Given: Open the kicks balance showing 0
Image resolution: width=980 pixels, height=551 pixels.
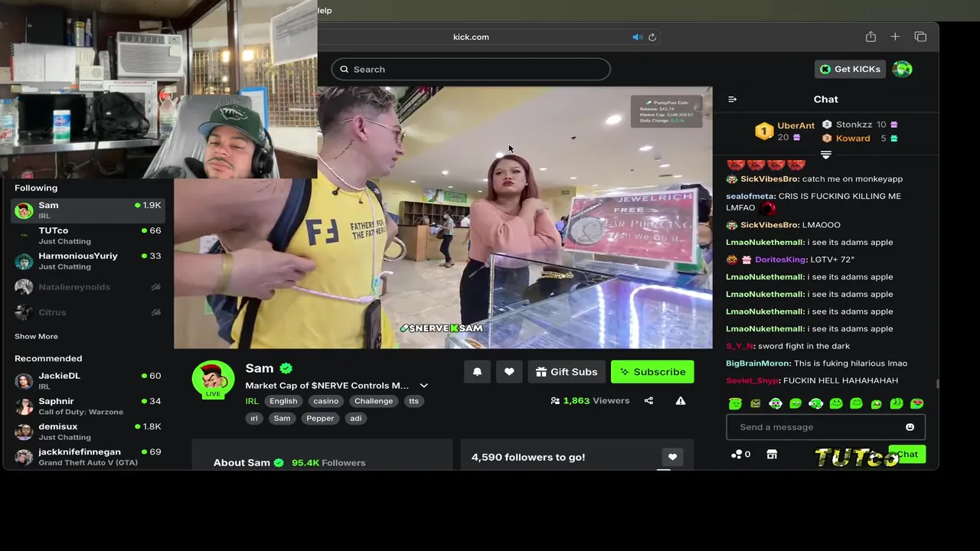Looking at the screenshot, I should pos(740,455).
